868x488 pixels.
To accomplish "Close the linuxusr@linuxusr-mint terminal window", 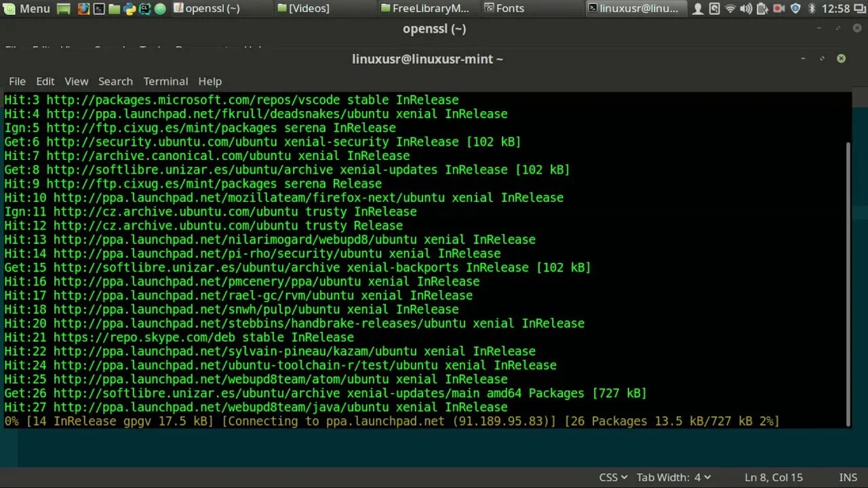I will pyautogui.click(x=841, y=59).
